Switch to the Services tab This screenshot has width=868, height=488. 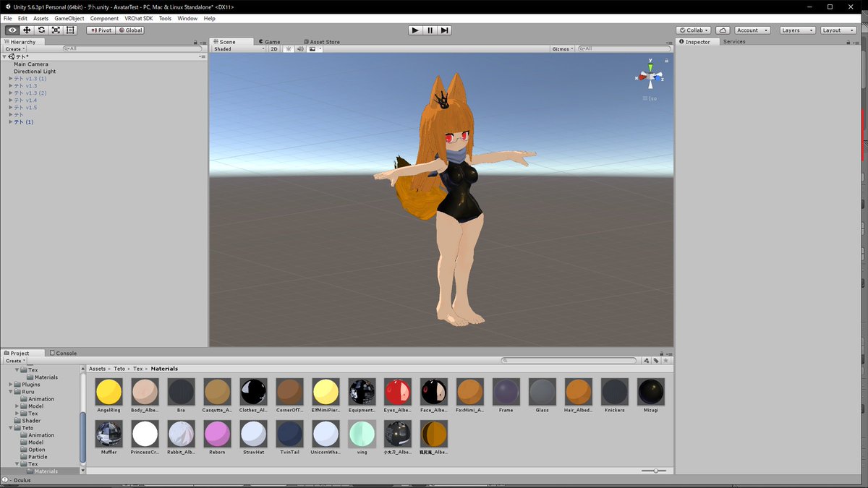tap(734, 42)
